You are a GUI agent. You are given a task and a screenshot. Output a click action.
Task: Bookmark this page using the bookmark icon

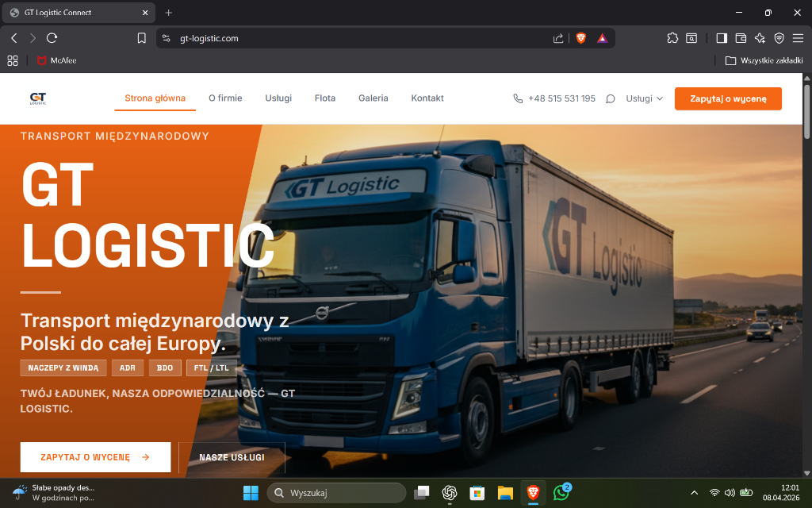click(x=141, y=38)
